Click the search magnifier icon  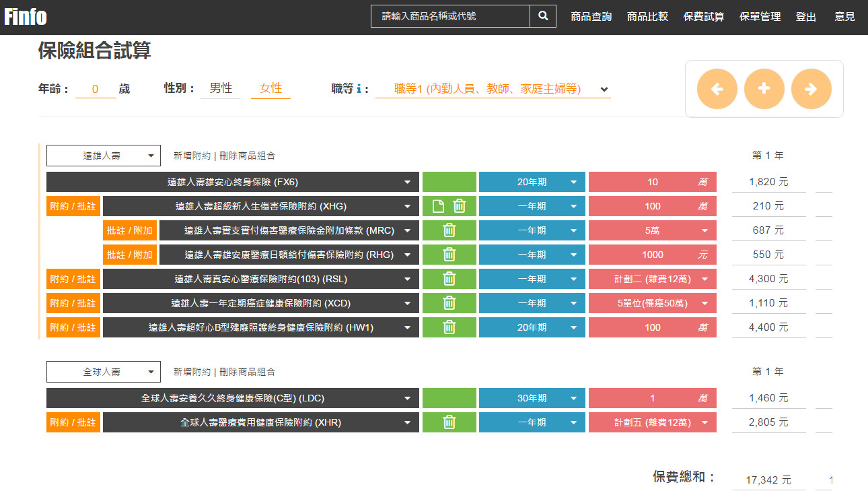(543, 16)
